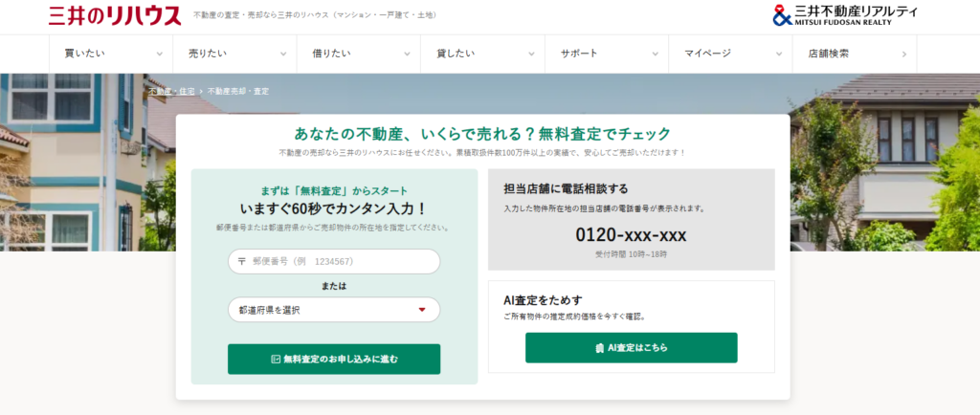The height and width of the screenshot is (415, 980).
Task: Open the マイページ menu item
Action: click(730, 54)
